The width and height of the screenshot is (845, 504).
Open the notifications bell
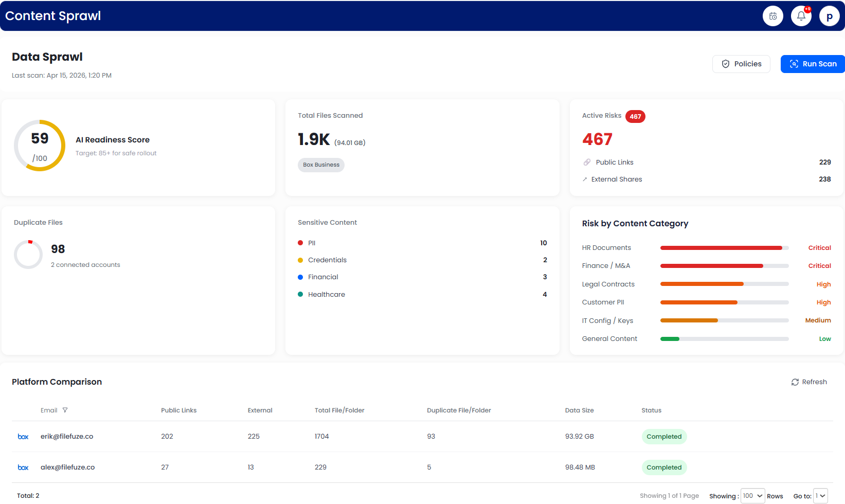click(801, 16)
